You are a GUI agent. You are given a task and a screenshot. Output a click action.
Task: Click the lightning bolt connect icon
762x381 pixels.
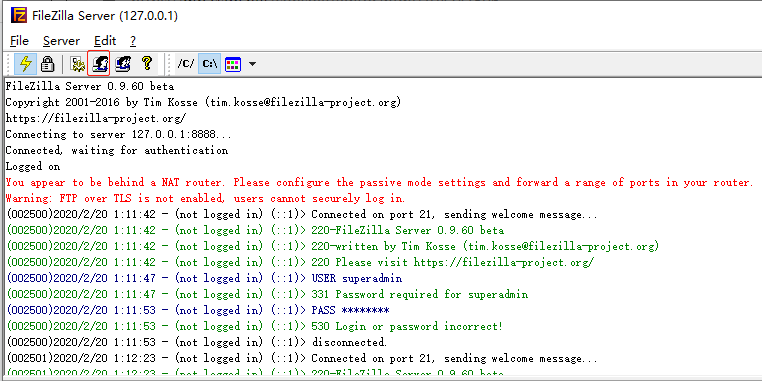25,63
